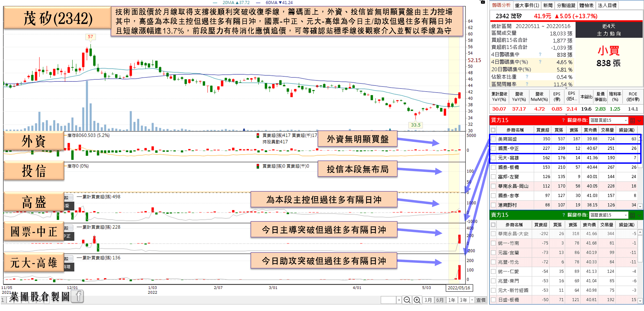Open the 新聞 tab
The image size is (644, 311).
click(548, 5)
